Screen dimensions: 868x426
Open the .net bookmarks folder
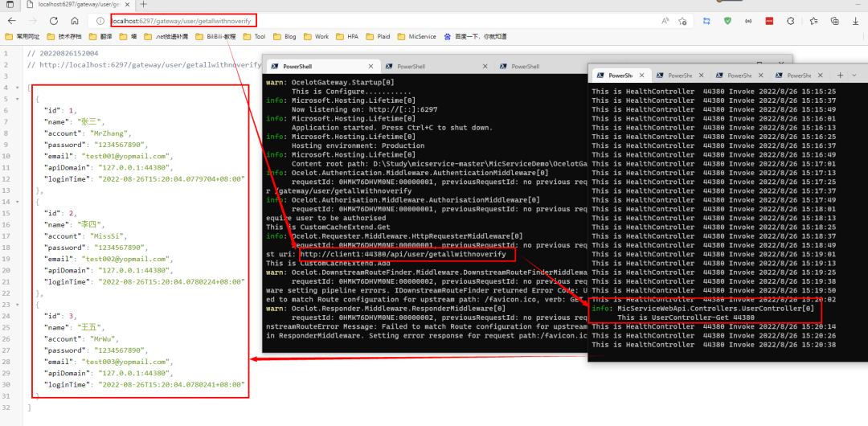pos(166,36)
